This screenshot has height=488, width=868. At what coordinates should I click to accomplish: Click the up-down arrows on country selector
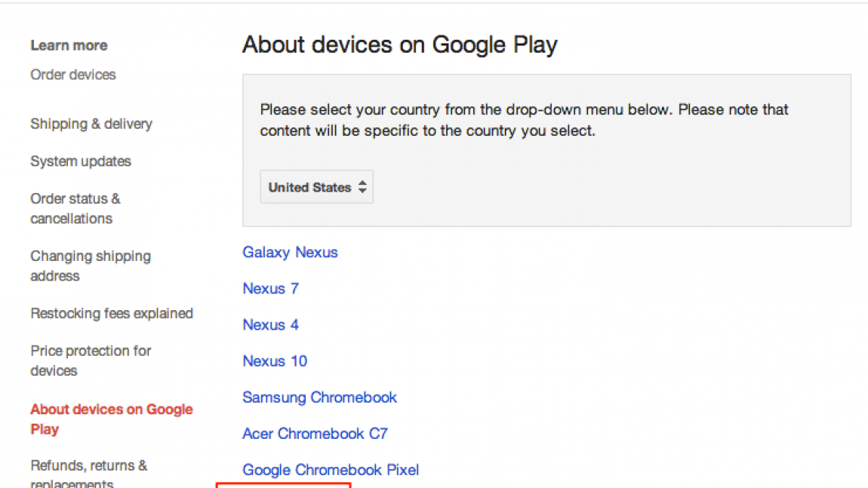[362, 187]
